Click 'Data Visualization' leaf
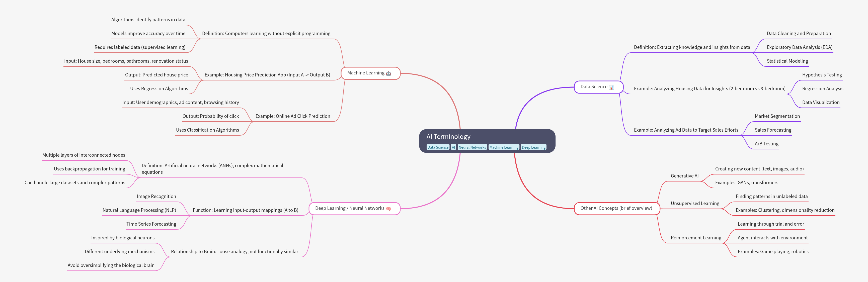The height and width of the screenshot is (282, 868). [x=821, y=103]
